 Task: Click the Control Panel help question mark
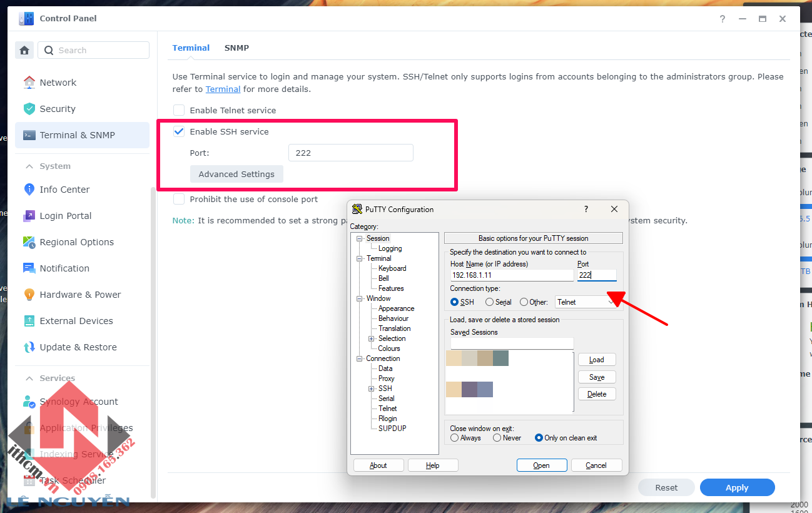coord(723,19)
